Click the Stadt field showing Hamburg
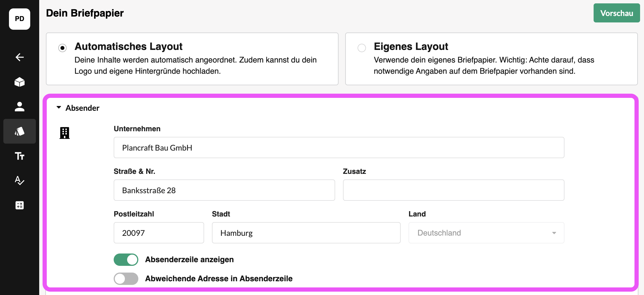The width and height of the screenshot is (644, 295). click(306, 233)
